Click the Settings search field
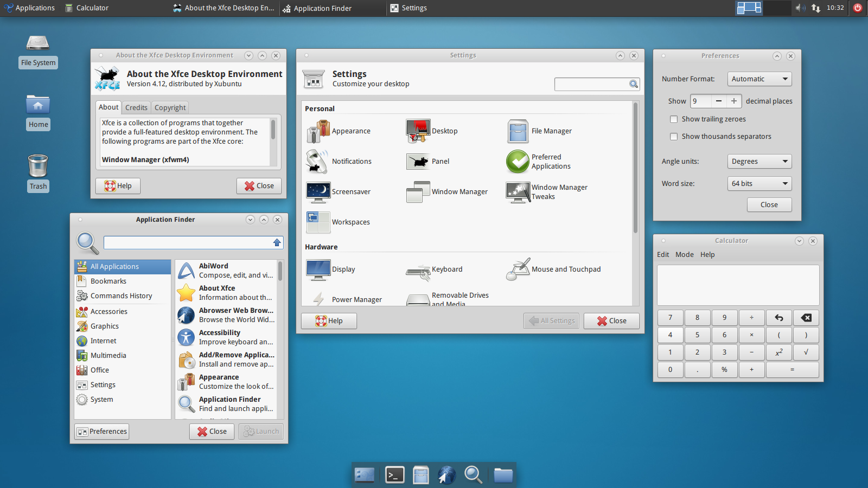Image resolution: width=868 pixels, height=488 pixels. pos(597,84)
